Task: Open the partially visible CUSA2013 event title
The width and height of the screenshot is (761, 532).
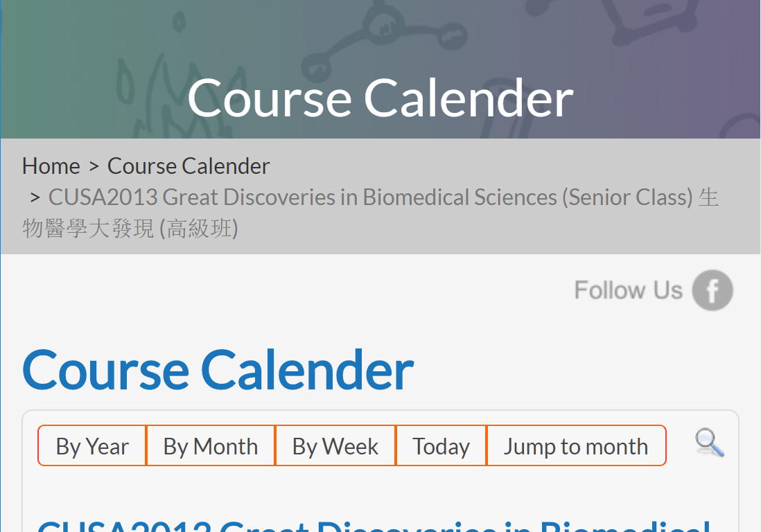Action: click(x=374, y=525)
